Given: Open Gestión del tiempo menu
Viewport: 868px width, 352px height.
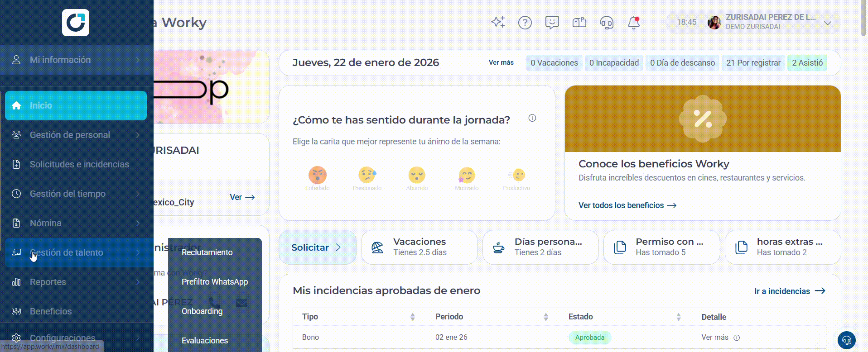Looking at the screenshot, I should click(x=76, y=194).
